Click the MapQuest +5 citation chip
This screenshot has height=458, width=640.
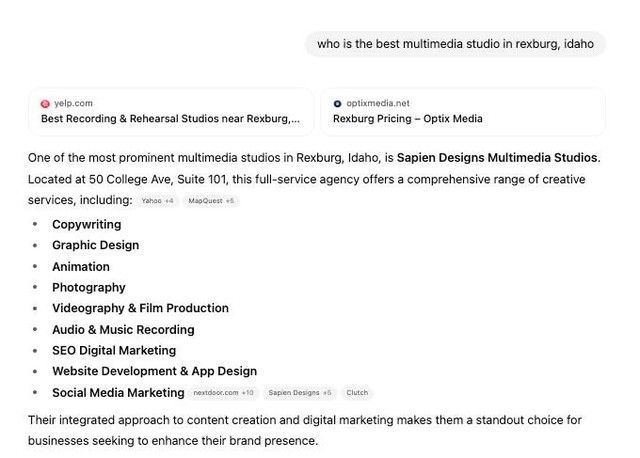click(x=211, y=201)
